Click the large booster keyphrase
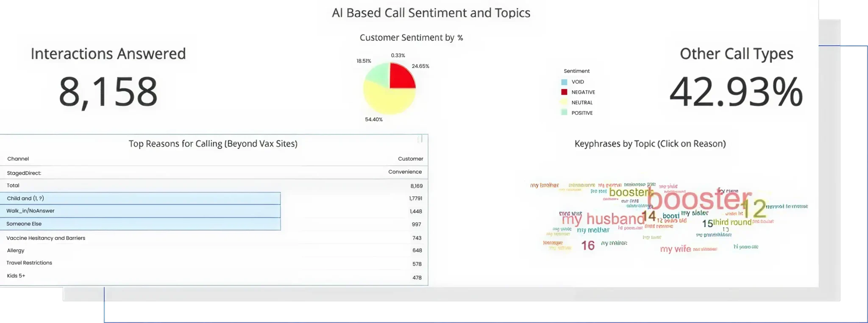 tap(699, 199)
